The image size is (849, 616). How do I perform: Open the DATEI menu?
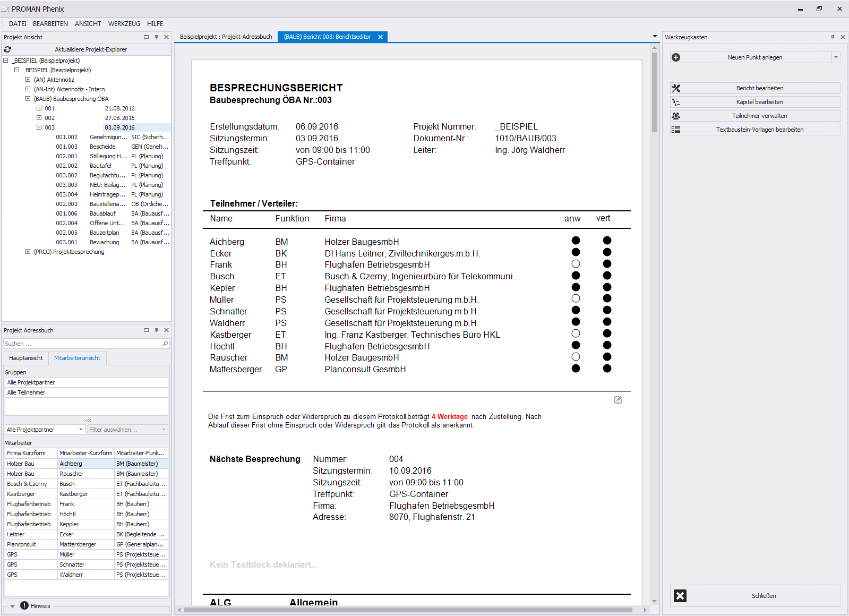tap(18, 24)
